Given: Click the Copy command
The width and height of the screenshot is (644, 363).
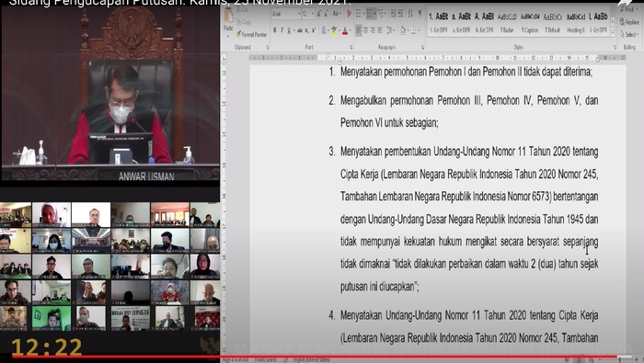Looking at the screenshot, I should 245,22.
